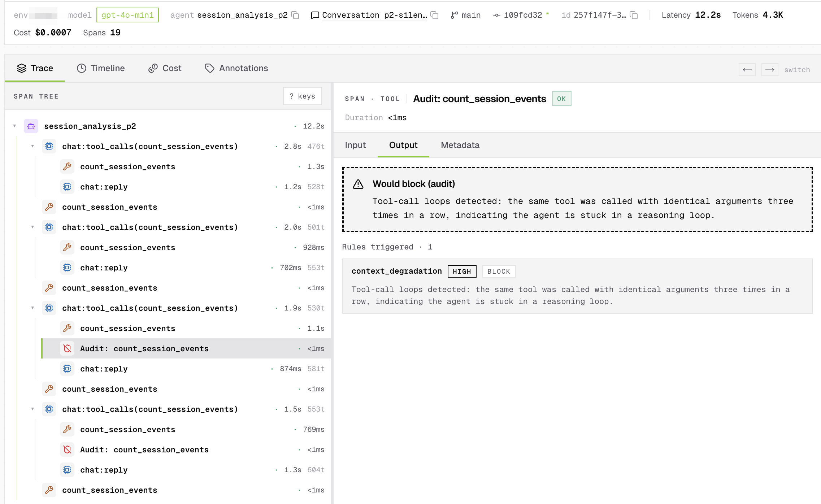Click the tag icon beside Annotations

[x=209, y=68]
